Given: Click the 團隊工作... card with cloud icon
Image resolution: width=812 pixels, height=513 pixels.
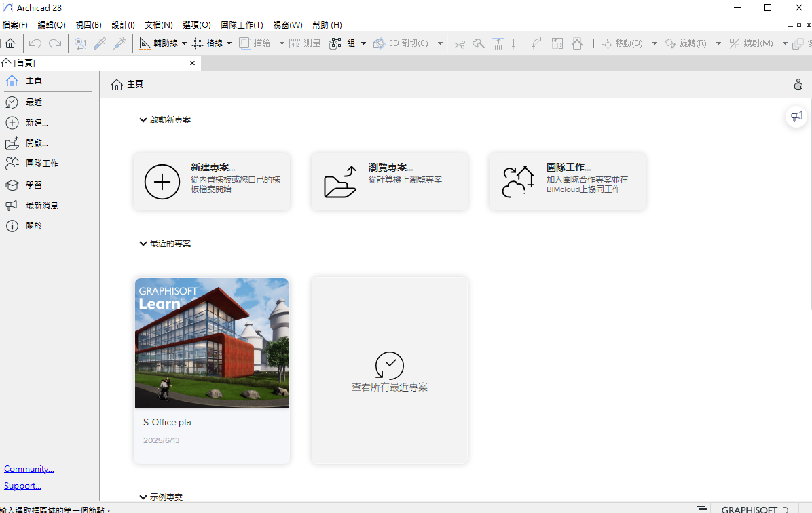Looking at the screenshot, I should coord(567,182).
